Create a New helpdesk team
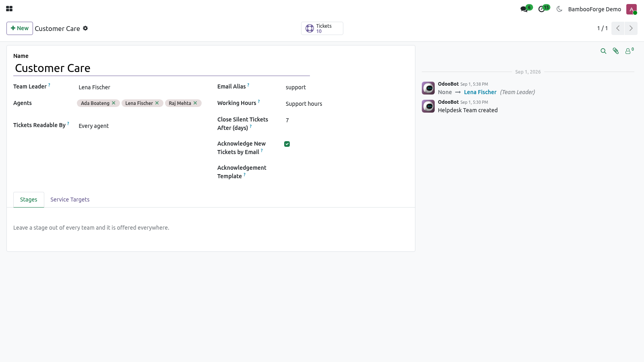Viewport: 644px width, 362px height. click(20, 28)
